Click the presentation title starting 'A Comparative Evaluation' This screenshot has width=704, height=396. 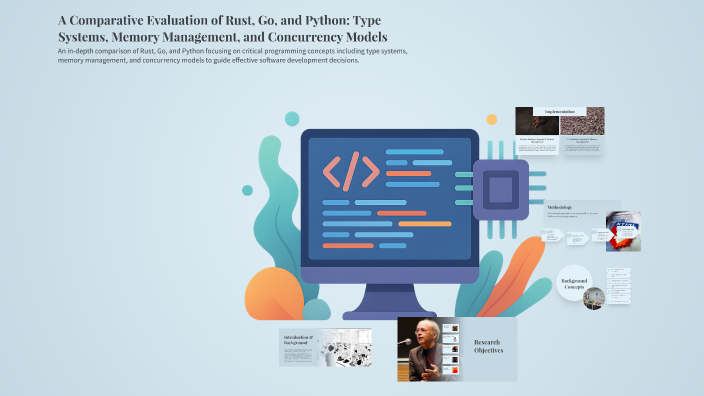click(x=223, y=28)
